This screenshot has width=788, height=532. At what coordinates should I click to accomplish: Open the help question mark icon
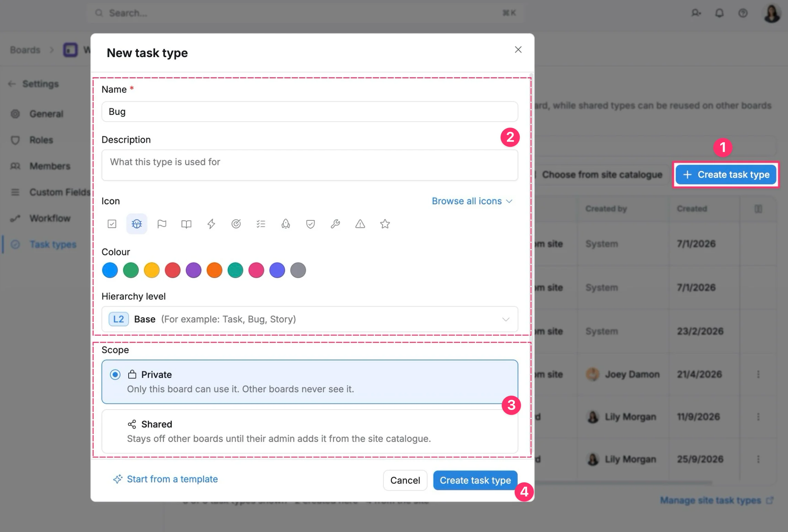tap(743, 13)
